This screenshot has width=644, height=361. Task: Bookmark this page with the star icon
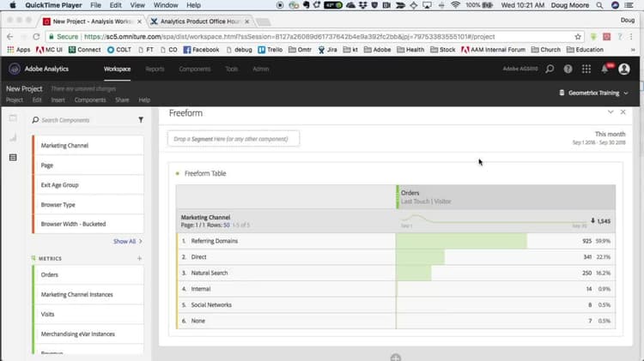click(x=578, y=37)
